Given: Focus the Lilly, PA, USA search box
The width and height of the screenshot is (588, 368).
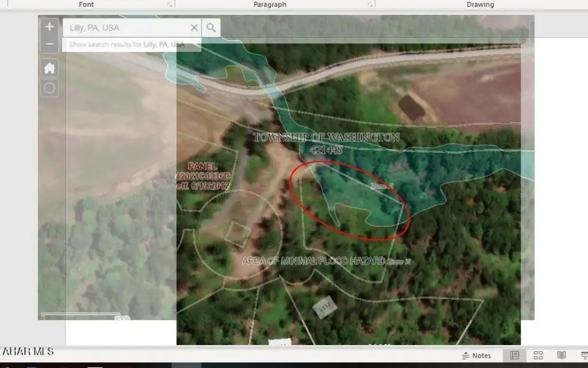Looking at the screenshot, I should click(126, 28).
